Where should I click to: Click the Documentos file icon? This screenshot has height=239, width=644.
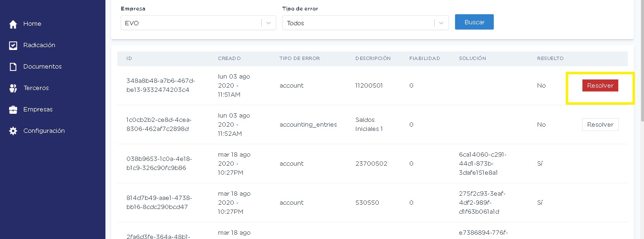click(x=13, y=67)
